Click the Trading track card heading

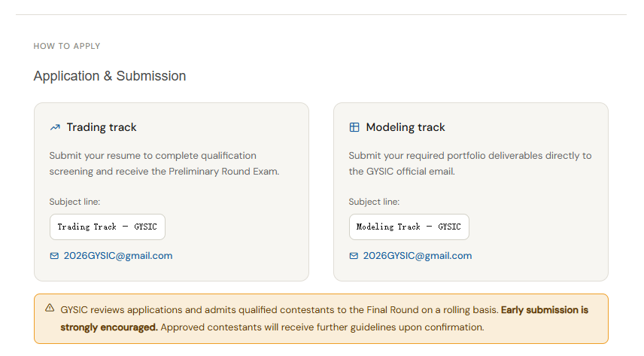point(102,127)
